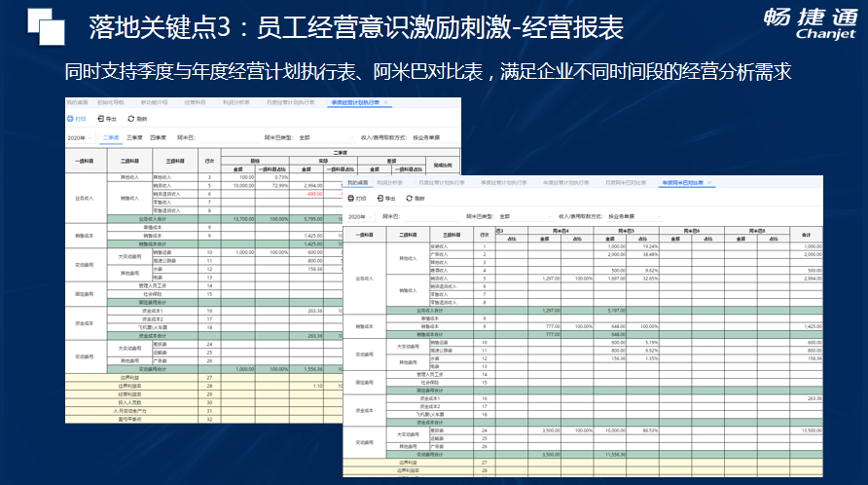Close the 年度阿米巴对比表 tab
Screen dimensions: 868x485
(709, 182)
